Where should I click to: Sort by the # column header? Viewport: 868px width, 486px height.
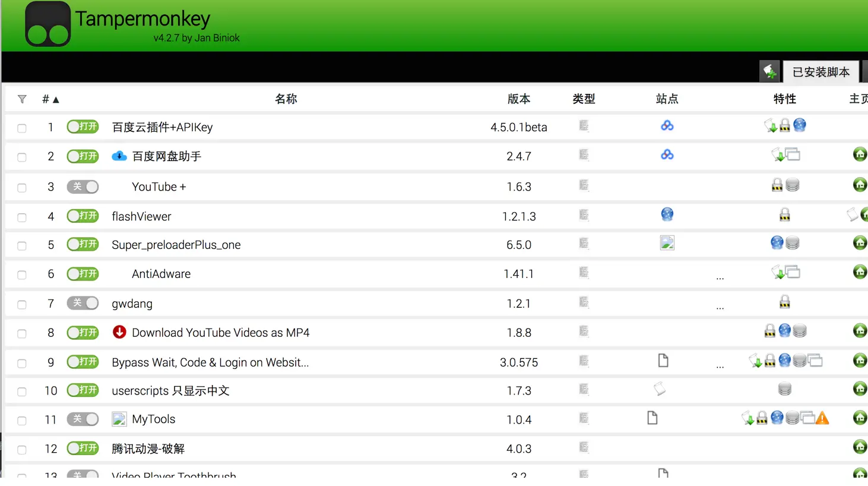[x=50, y=99]
